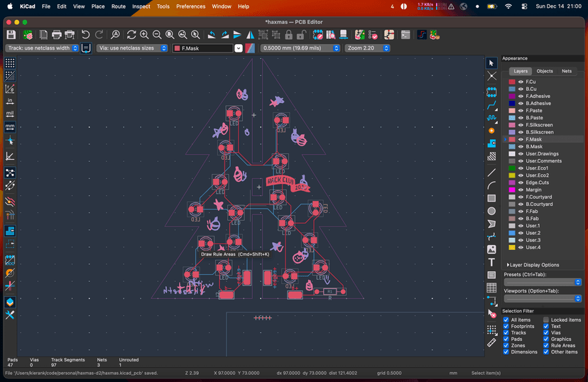Select the Draw Circle tool
Screen dimensions: 588x382
pyautogui.click(x=491, y=211)
